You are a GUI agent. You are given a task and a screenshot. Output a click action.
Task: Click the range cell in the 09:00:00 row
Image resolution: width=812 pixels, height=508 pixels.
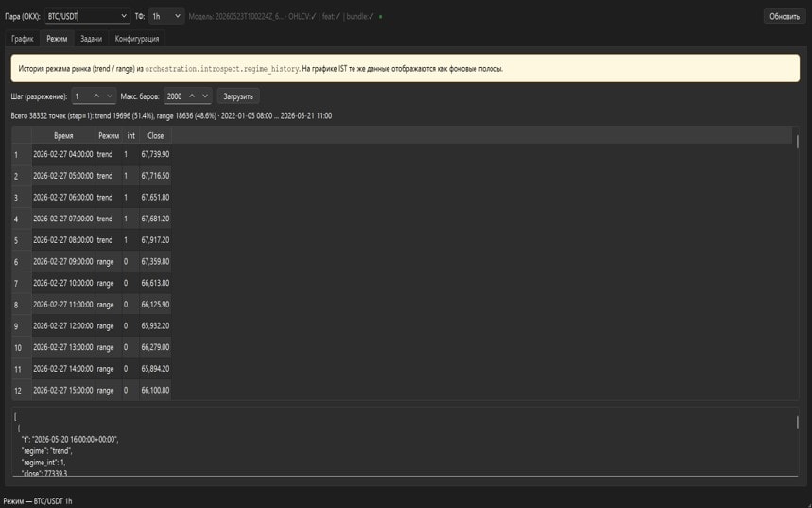109,262
